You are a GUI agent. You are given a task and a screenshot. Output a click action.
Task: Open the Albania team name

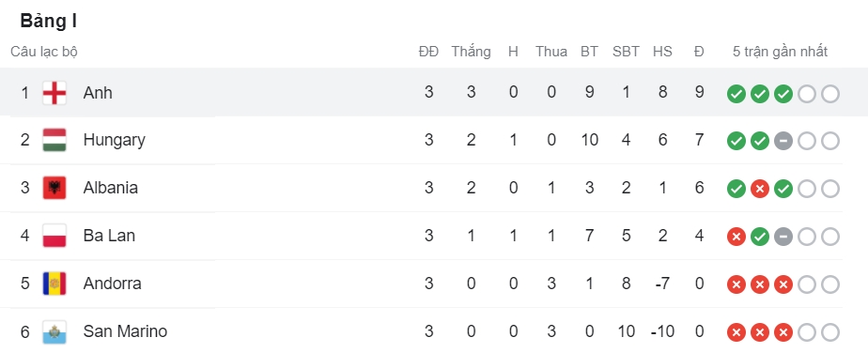tap(110, 188)
